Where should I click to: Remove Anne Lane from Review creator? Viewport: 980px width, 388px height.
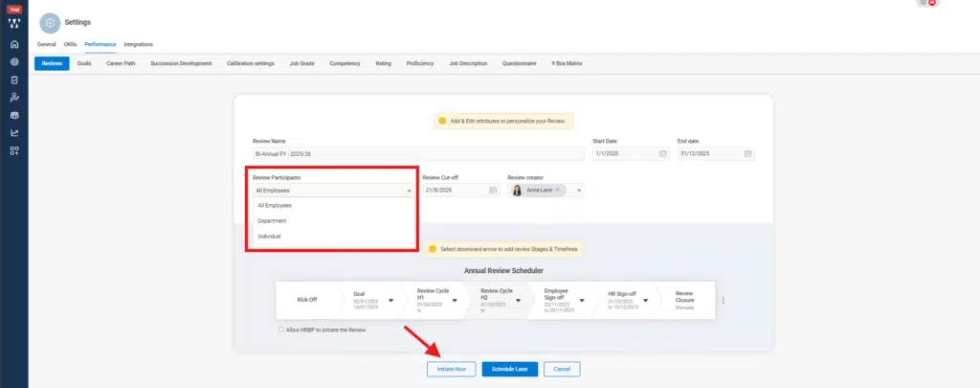(x=557, y=191)
